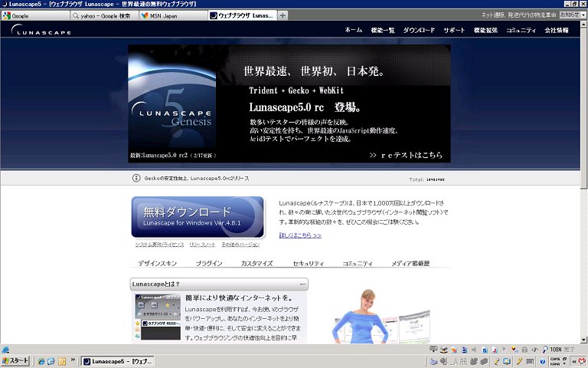Viewport: 588px width, 368px height.
Task: Click the Lunascape browser screenshot thumbnail
Action: (x=158, y=317)
